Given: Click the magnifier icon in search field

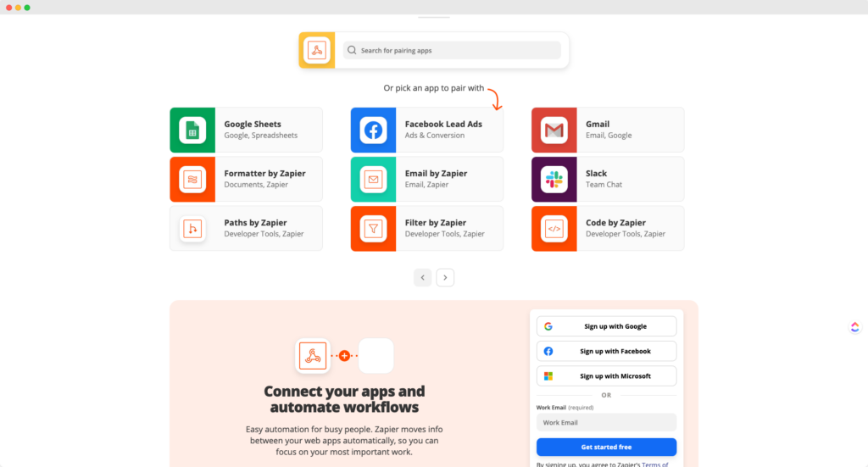Looking at the screenshot, I should (352, 50).
